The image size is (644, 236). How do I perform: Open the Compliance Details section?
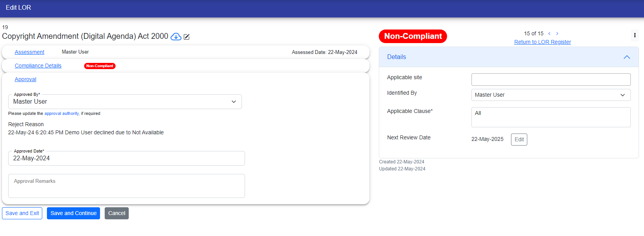click(x=38, y=66)
